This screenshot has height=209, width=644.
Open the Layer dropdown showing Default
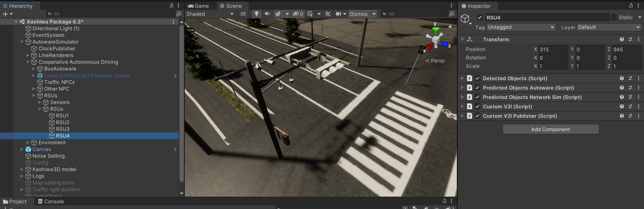click(x=609, y=27)
